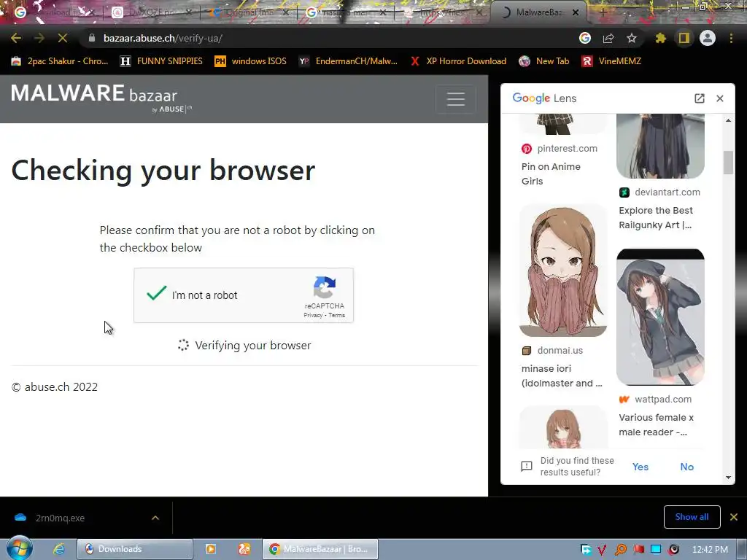Click 'Yes' for useful results

tap(640, 467)
